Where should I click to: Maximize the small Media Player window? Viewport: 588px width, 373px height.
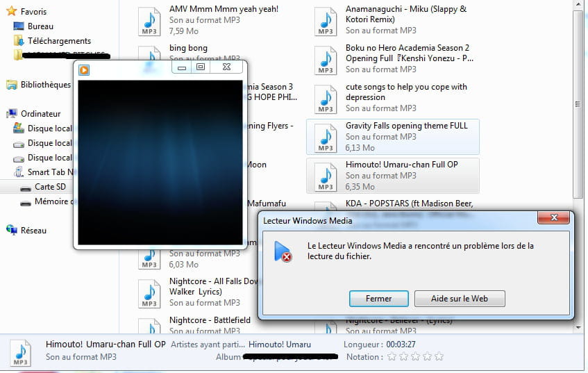tap(201, 67)
